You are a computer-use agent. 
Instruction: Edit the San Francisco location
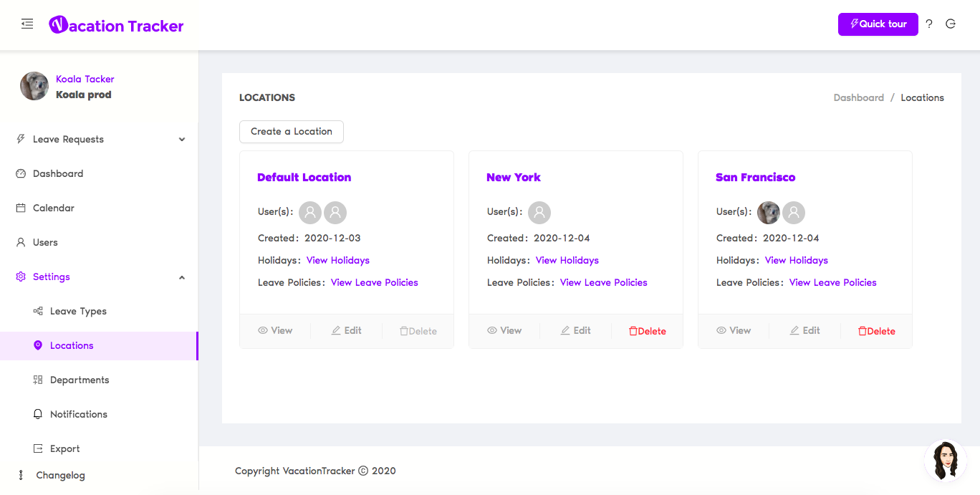tap(805, 330)
